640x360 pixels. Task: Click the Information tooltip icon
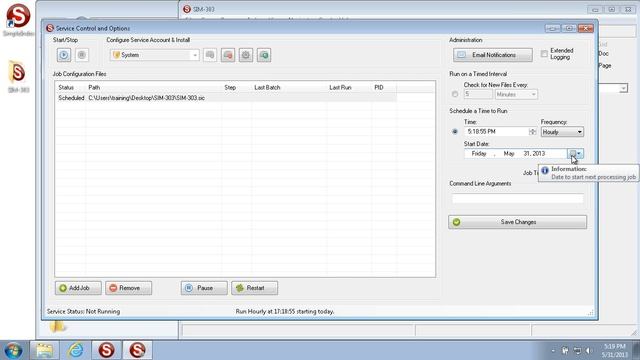(x=545, y=171)
